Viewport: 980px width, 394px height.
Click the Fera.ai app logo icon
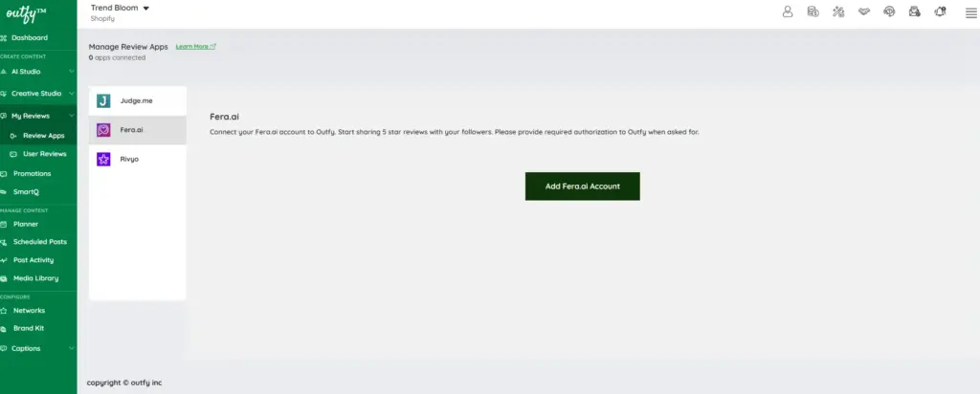103,130
